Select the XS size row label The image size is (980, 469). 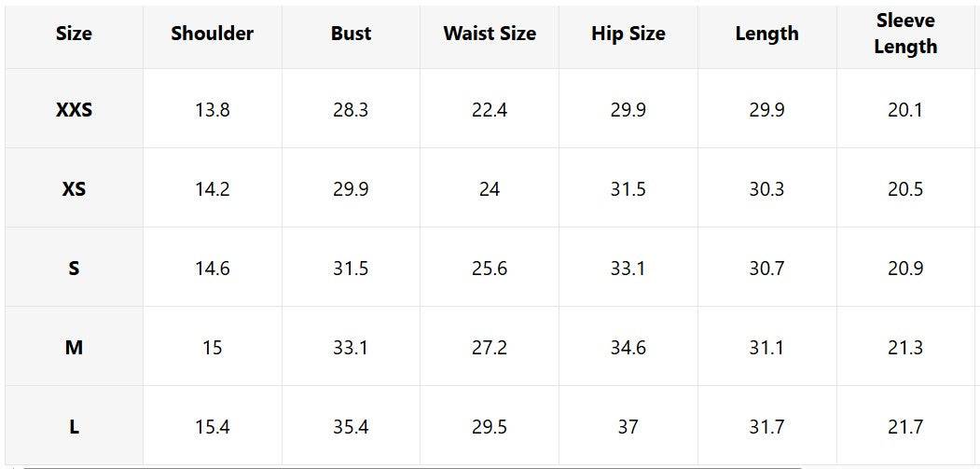click(74, 189)
